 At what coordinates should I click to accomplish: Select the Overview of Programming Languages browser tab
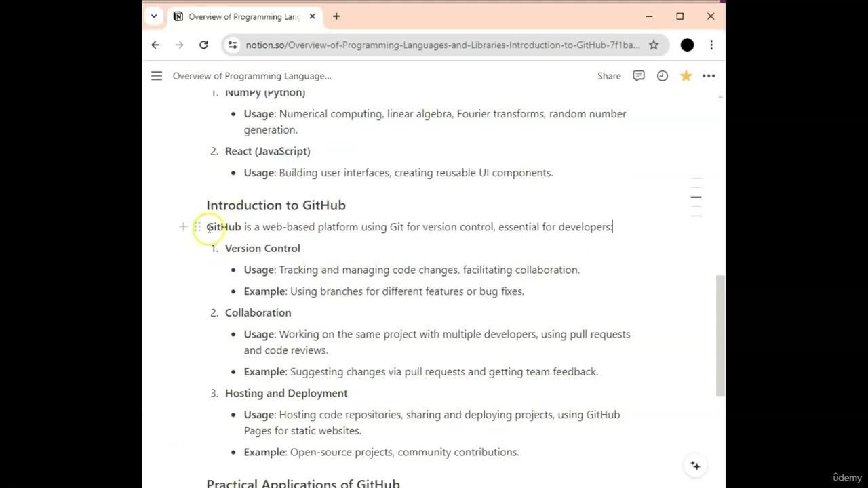tap(244, 16)
